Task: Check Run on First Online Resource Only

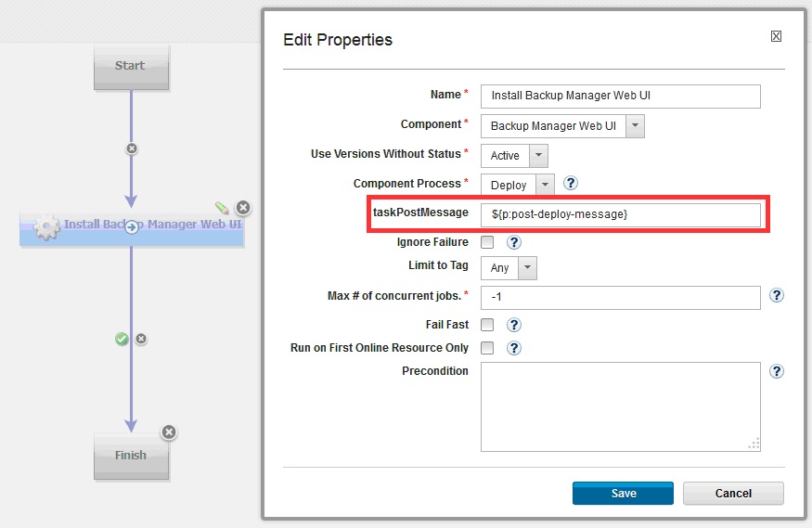Action: (487, 348)
